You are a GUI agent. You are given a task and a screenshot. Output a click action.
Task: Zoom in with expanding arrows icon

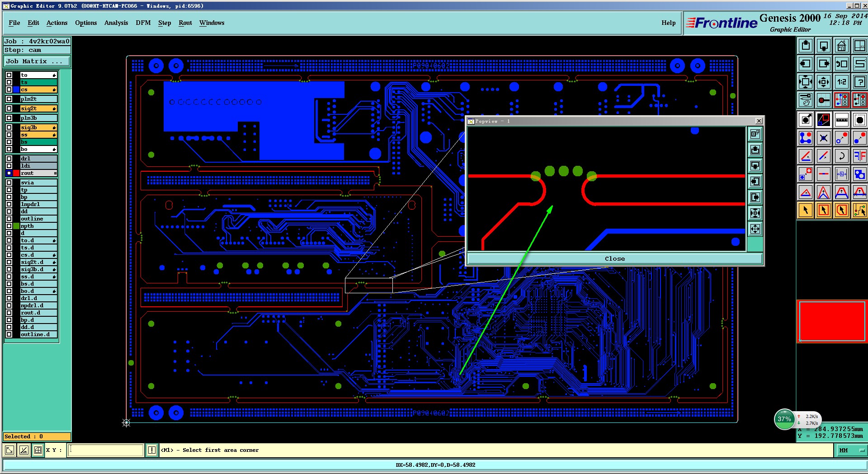pyautogui.click(x=806, y=82)
